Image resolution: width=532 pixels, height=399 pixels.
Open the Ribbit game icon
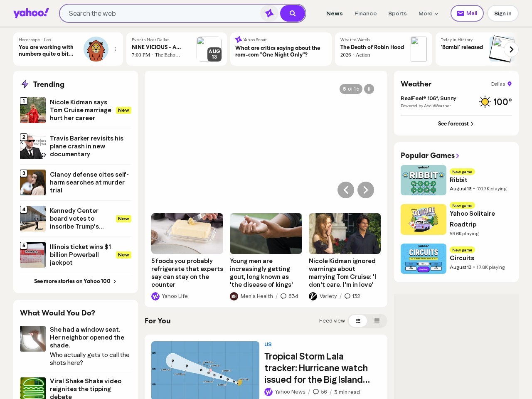coord(424,180)
